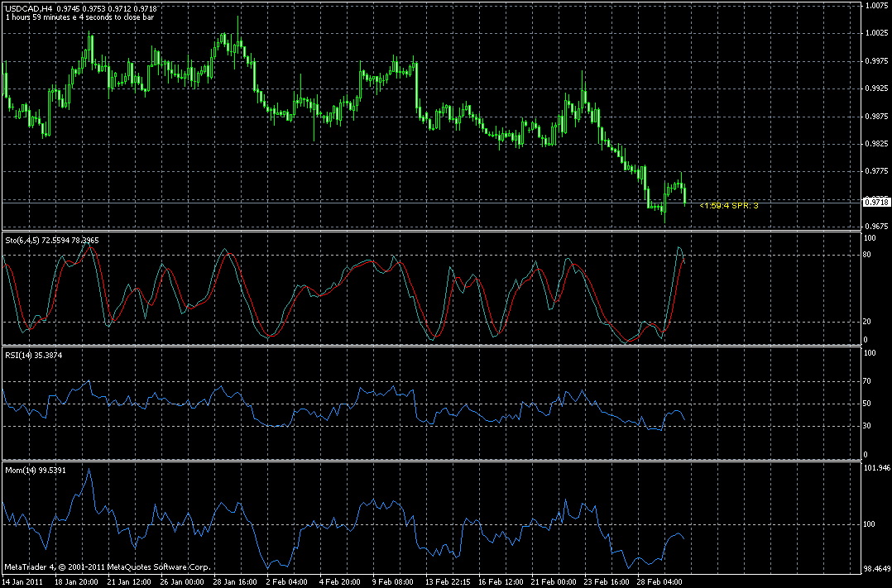Click the 21 Jan 12:00 time label
Screen dimensions: 892x588
130,582
